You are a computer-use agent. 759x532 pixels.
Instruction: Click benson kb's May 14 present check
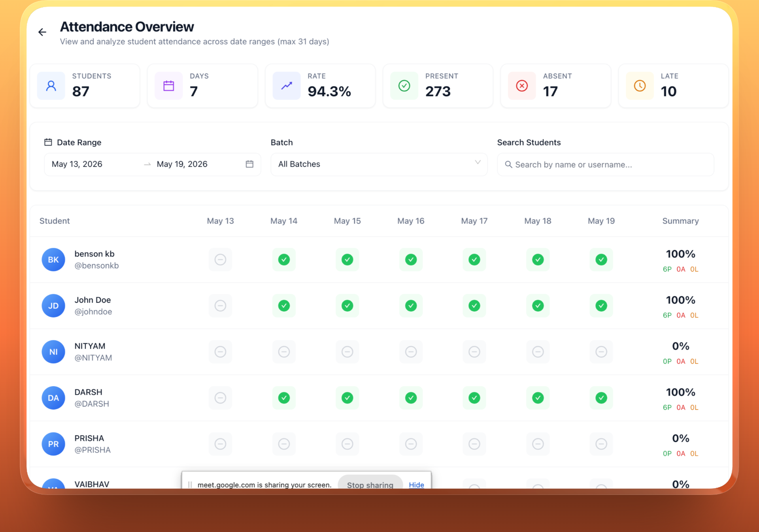284,259
